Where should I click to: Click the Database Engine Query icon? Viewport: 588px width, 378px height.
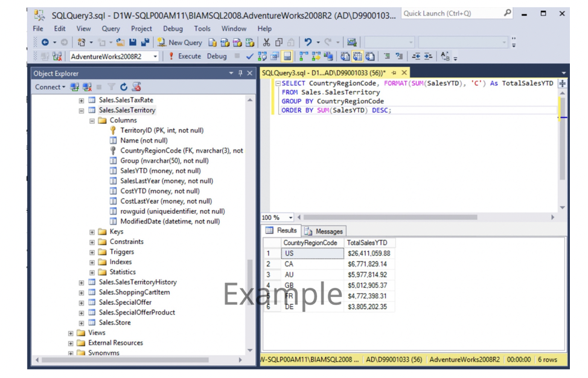(x=213, y=42)
